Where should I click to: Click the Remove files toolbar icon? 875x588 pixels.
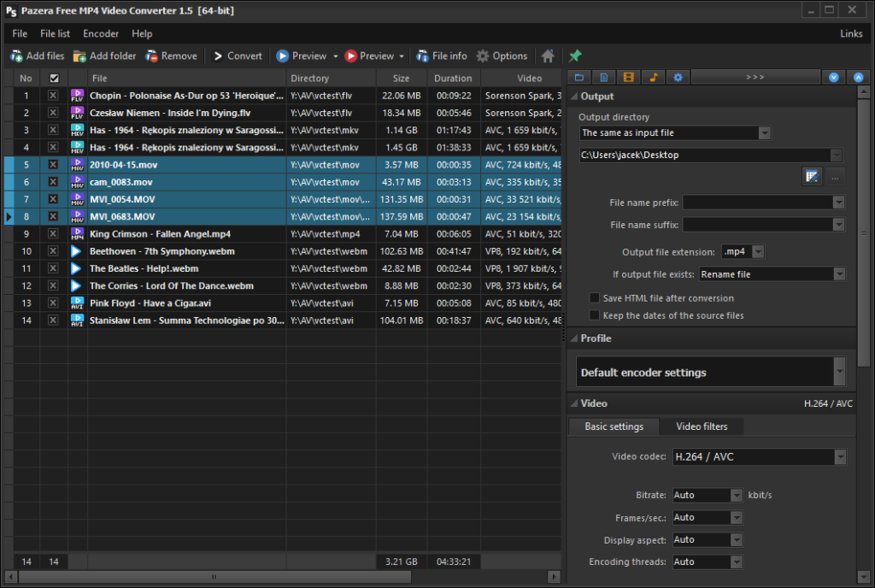coord(151,56)
